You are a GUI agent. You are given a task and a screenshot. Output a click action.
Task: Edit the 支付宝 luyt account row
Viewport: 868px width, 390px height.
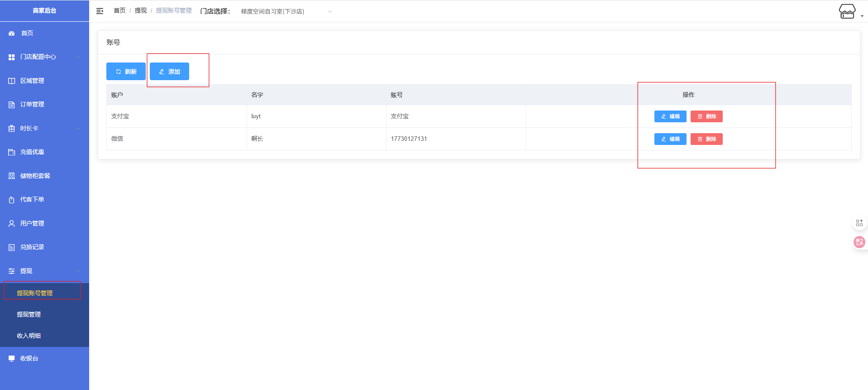(670, 116)
